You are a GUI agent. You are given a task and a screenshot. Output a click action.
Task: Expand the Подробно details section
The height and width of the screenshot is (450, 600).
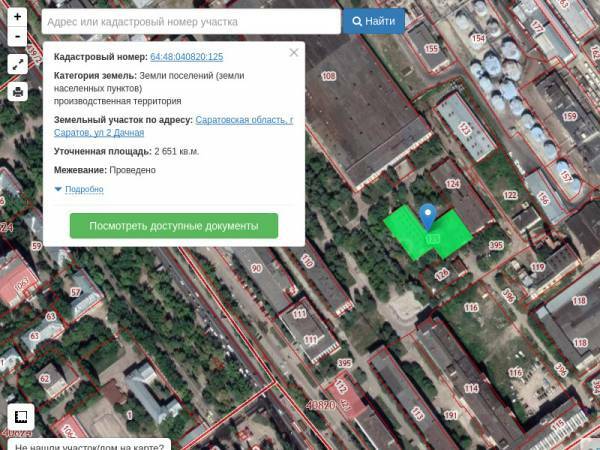pyautogui.click(x=79, y=189)
